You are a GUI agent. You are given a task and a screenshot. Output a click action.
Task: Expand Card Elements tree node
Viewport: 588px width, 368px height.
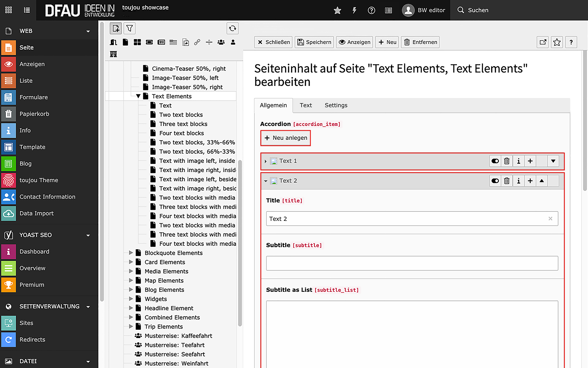[131, 262]
